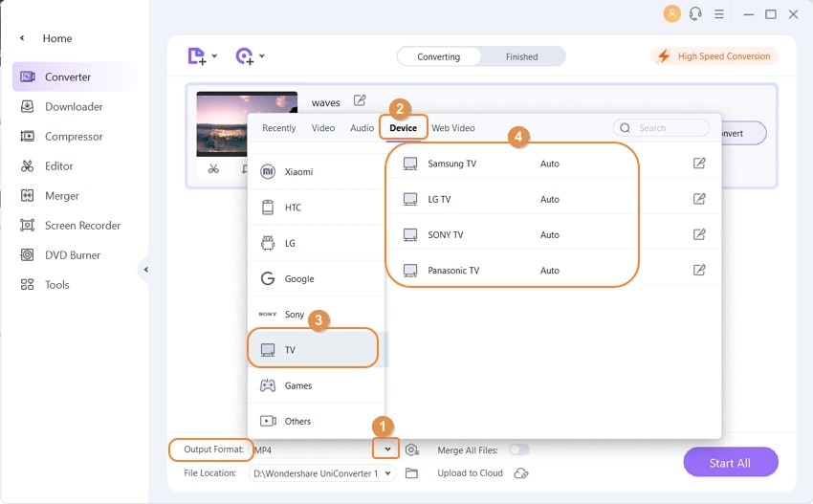The height and width of the screenshot is (504, 813).
Task: Open the output folder icon
Action: pos(411,472)
